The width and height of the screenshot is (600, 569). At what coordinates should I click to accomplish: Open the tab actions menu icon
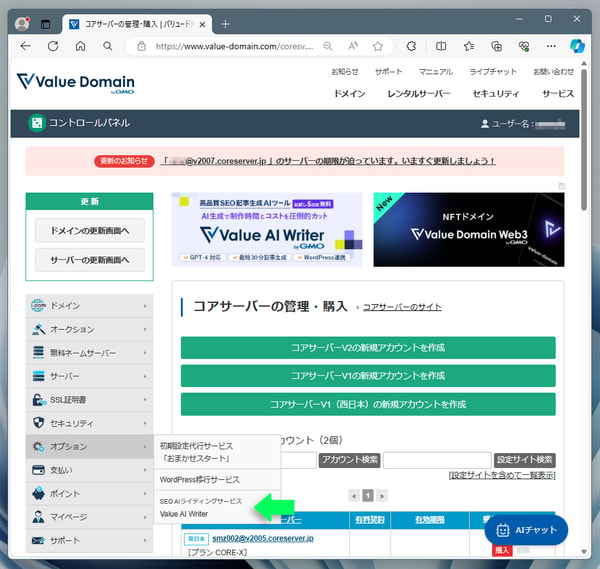tap(45, 24)
